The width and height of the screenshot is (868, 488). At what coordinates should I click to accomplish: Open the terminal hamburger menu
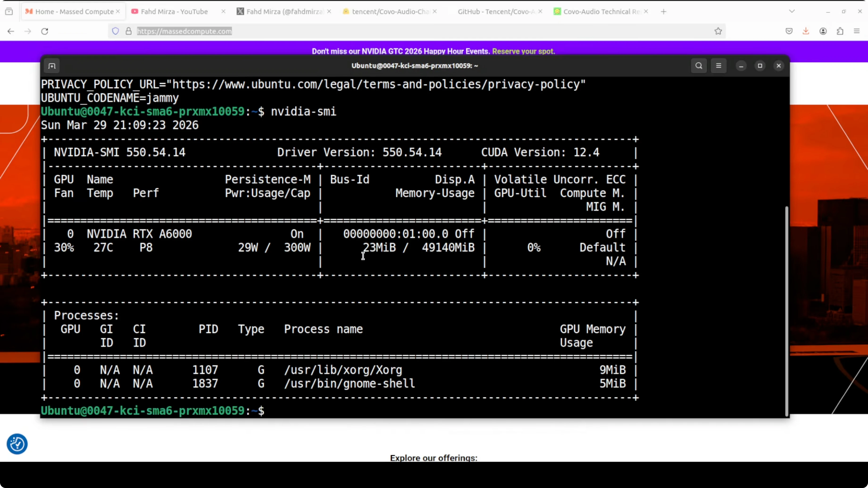[x=718, y=66]
